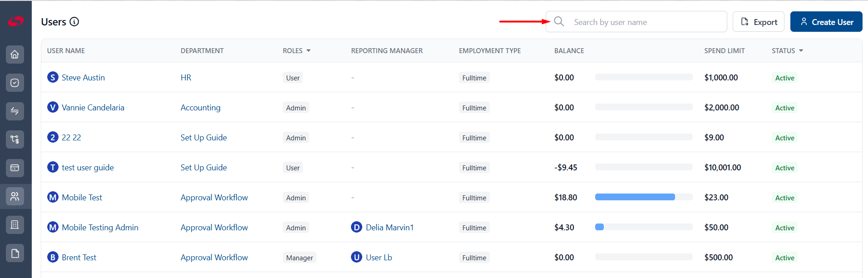
Task: Click Vannie Candelaria's V avatar
Action: point(53,107)
